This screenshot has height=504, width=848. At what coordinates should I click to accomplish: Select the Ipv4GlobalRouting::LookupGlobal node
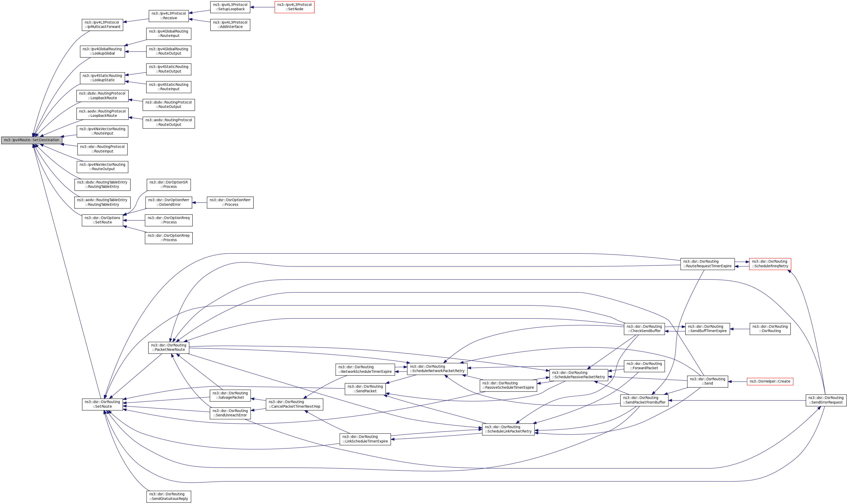(x=102, y=51)
